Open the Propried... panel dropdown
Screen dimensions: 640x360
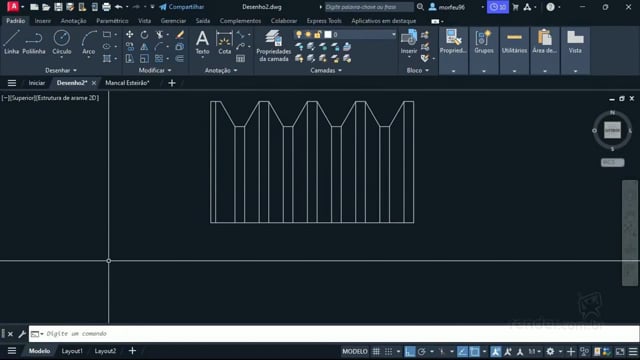pyautogui.click(x=453, y=71)
